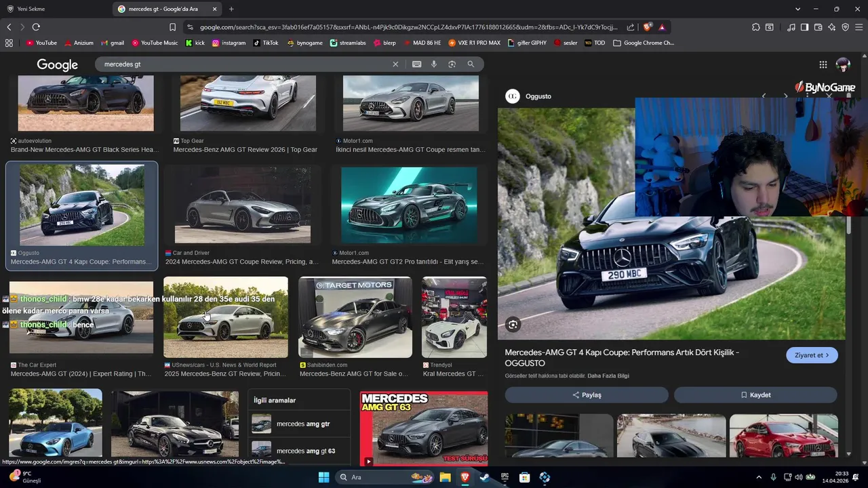
Task: Open a new tab with the plus
Action: (x=231, y=9)
